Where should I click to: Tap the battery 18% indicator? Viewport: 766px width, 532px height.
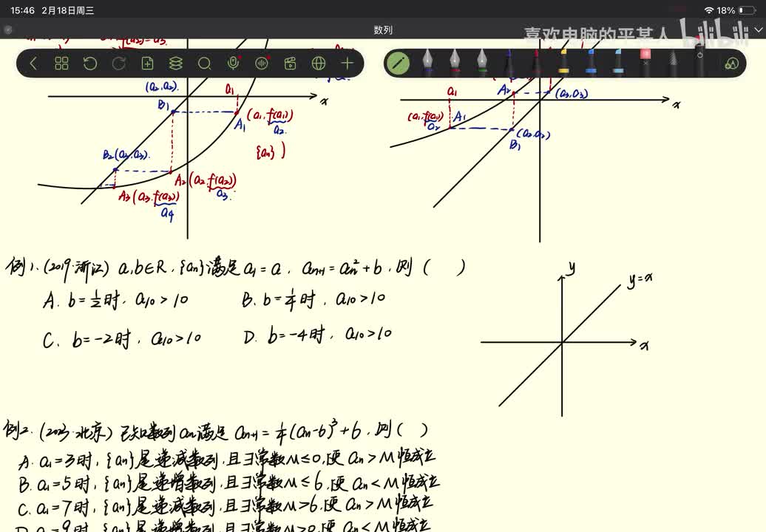pyautogui.click(x=736, y=10)
